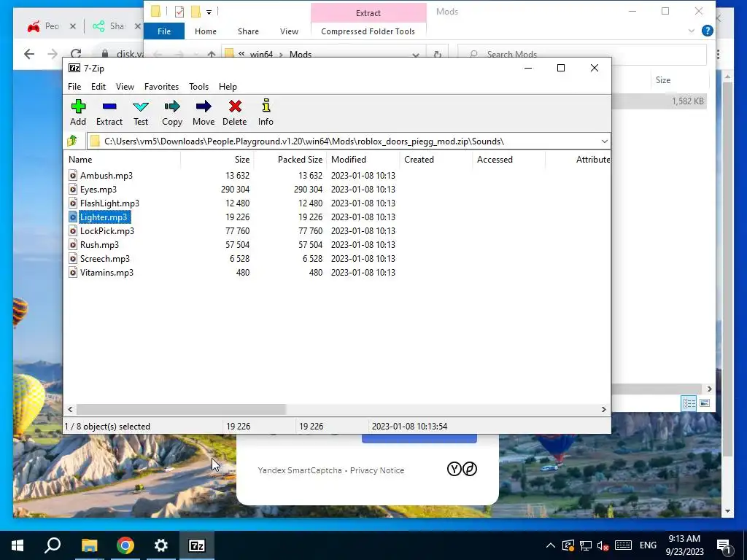Image resolution: width=747 pixels, height=560 pixels.
Task: Click the 7-Zip horizontal scrollbar thumb
Action: (x=181, y=409)
